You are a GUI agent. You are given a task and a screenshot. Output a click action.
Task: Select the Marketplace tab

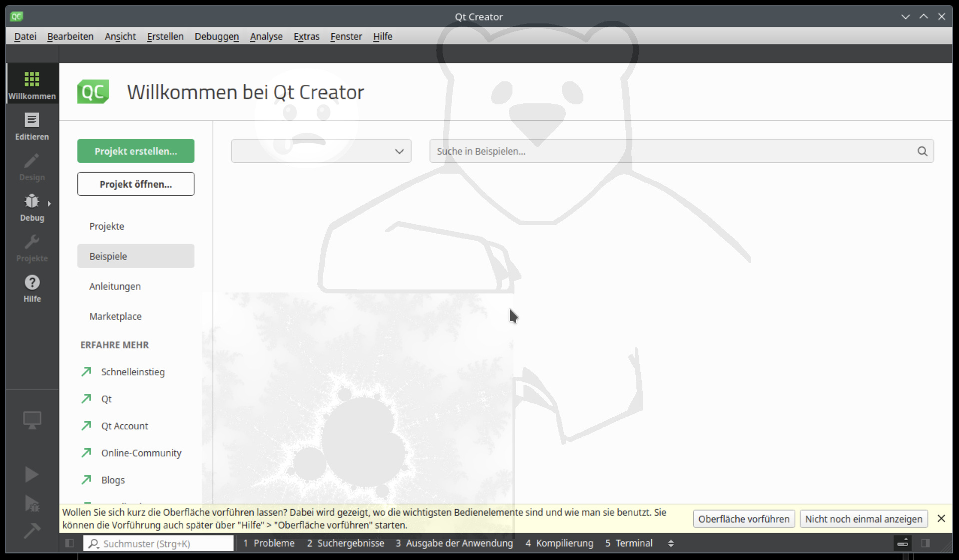(136, 316)
